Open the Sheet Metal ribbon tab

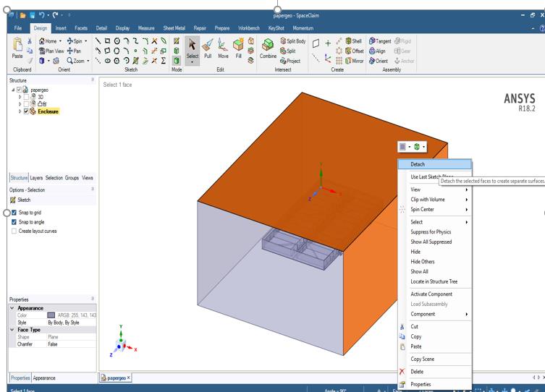(174, 28)
